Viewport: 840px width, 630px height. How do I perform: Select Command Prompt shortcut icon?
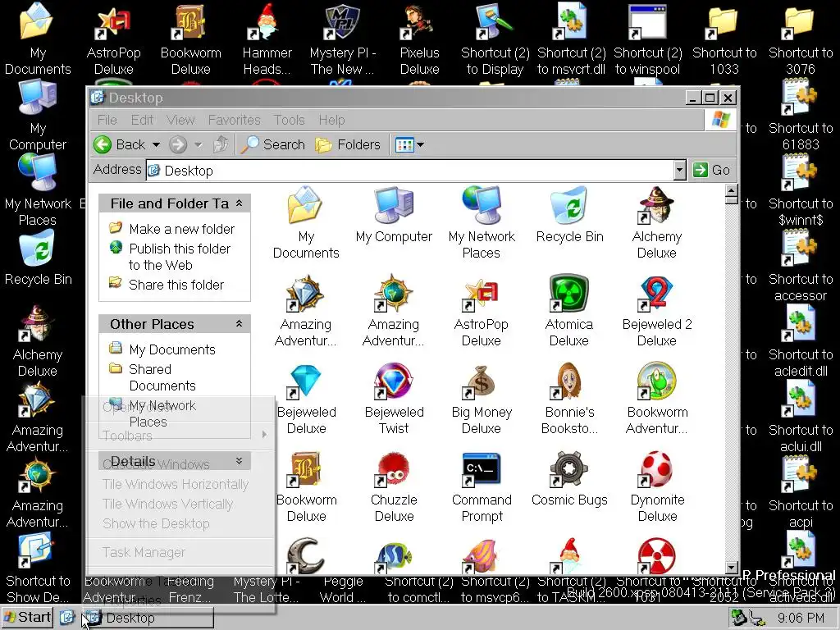point(481,486)
